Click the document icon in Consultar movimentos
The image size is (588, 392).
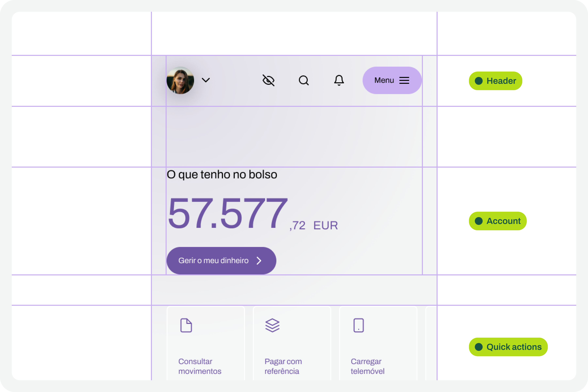coord(186,325)
